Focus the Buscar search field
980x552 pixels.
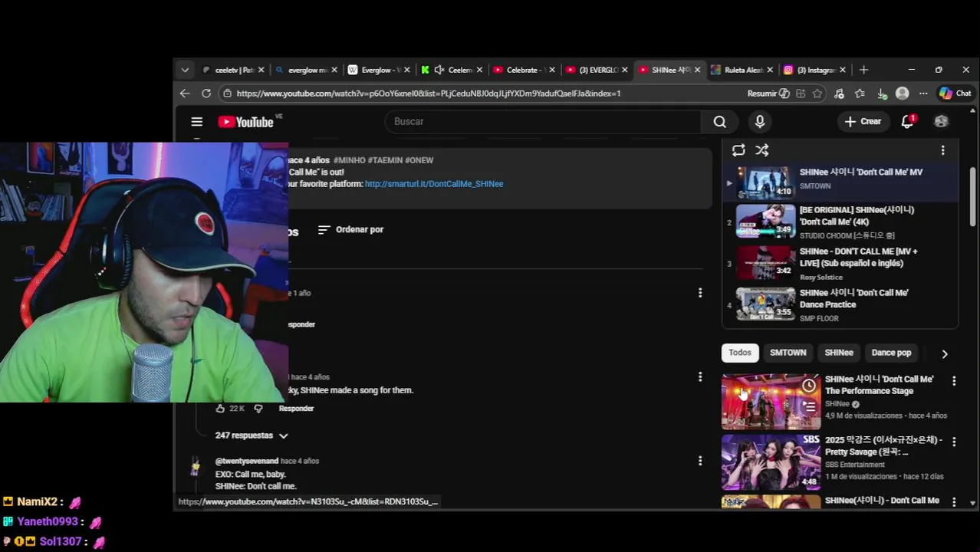tap(543, 121)
